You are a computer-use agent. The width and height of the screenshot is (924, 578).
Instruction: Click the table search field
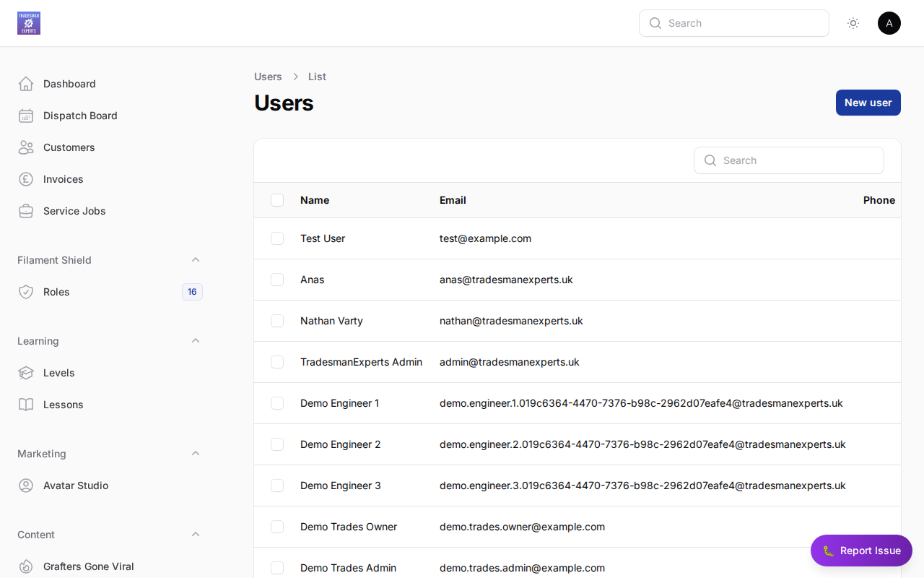point(789,160)
